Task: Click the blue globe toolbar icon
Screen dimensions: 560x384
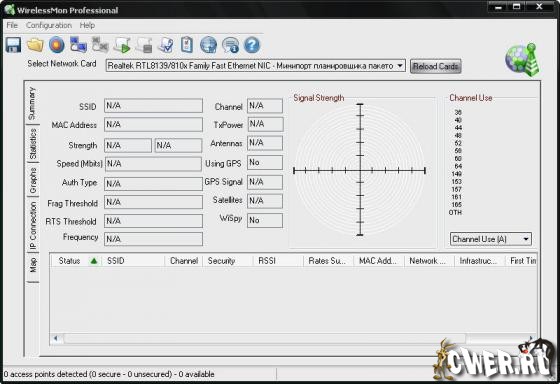Action: (x=209, y=45)
